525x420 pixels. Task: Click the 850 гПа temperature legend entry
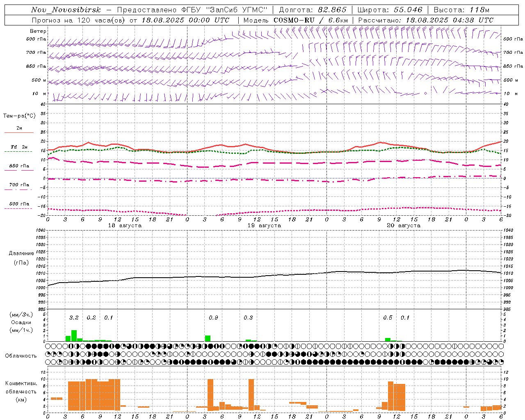click(x=19, y=166)
